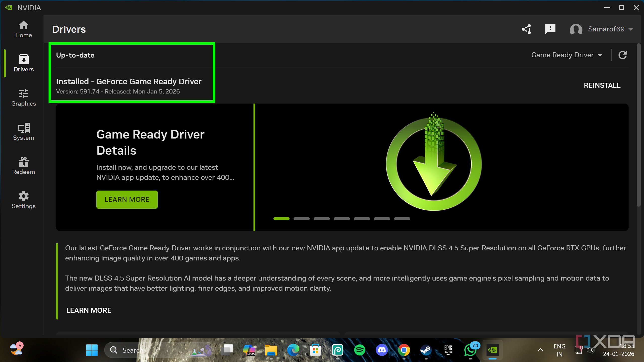This screenshot has width=644, height=362.
Task: Refresh driver check with reload icon
Action: coord(622,55)
